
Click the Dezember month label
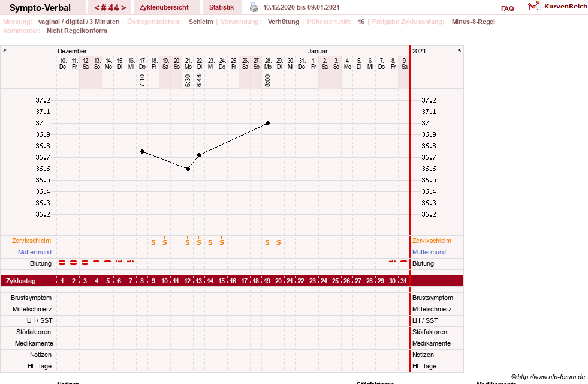pos(72,51)
